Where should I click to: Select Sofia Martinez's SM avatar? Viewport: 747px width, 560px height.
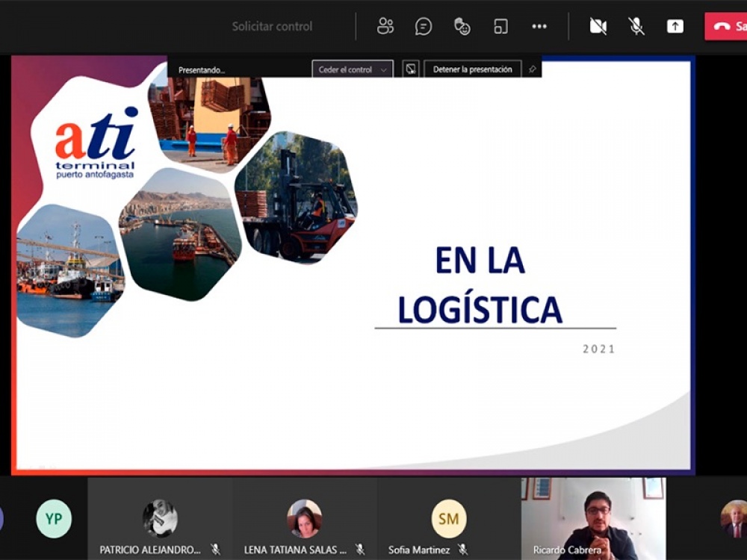[449, 519]
